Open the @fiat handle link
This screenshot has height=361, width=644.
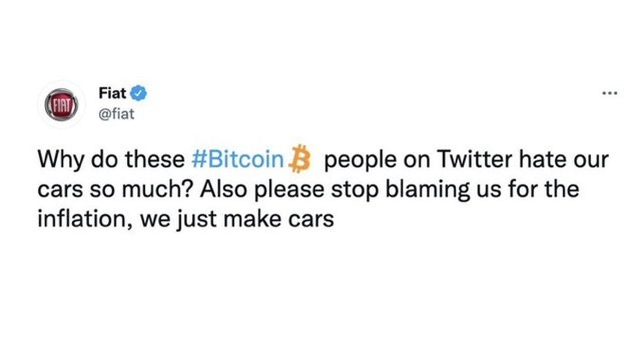point(116,114)
